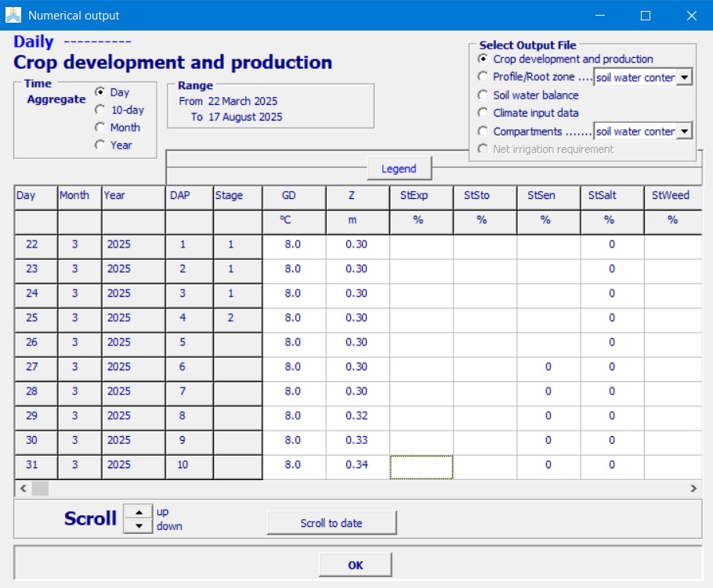The width and height of the screenshot is (713, 588).
Task: Click the Scroll to date button
Action: pyautogui.click(x=331, y=523)
